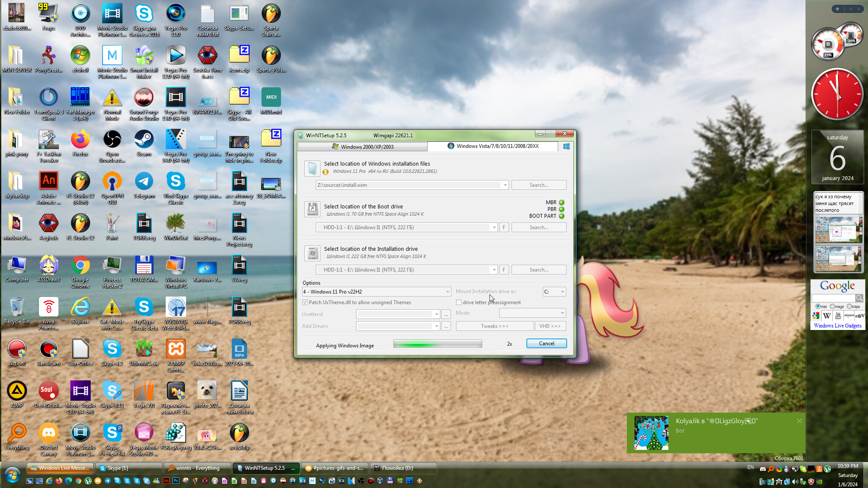Image resolution: width=868 pixels, height=488 pixels.
Task: Open the Mount Installation drive letter dropdown
Action: click(562, 292)
